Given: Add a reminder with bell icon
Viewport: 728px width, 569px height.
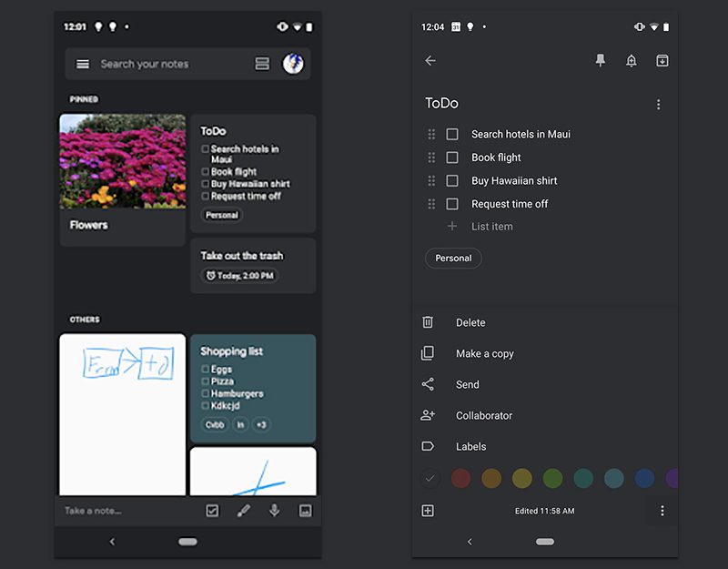Looking at the screenshot, I should pos(632,61).
